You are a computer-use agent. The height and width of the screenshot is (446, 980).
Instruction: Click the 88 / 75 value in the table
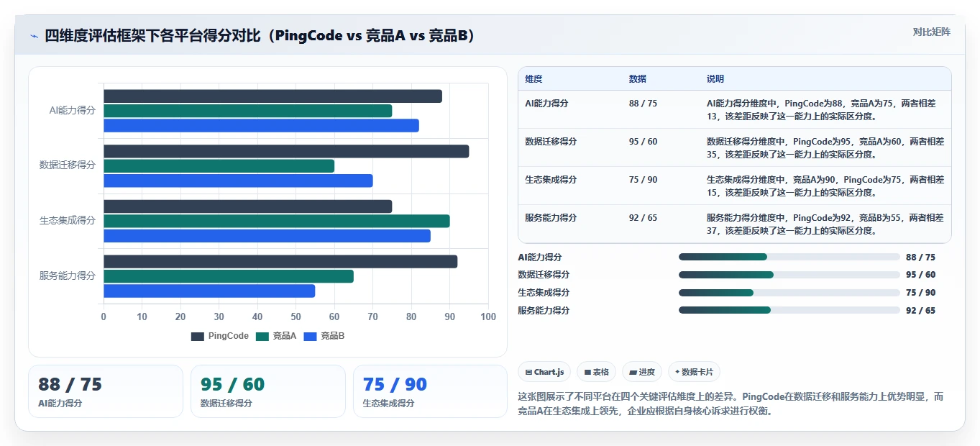(643, 104)
